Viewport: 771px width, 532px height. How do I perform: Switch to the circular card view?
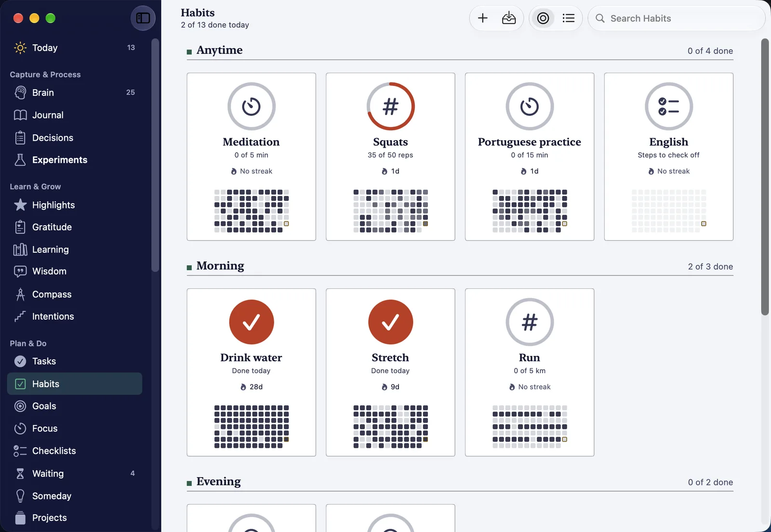tap(543, 18)
